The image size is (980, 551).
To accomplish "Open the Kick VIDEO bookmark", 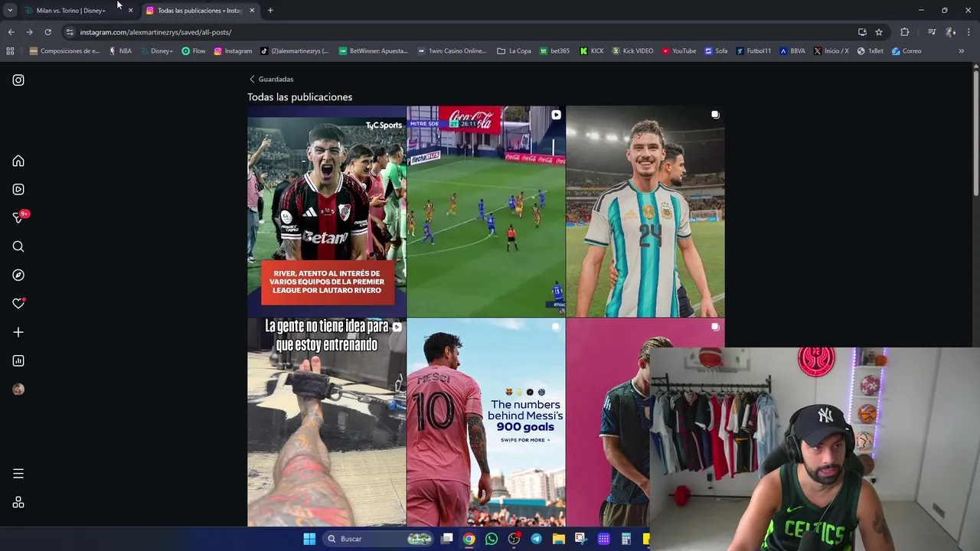I will tap(632, 51).
